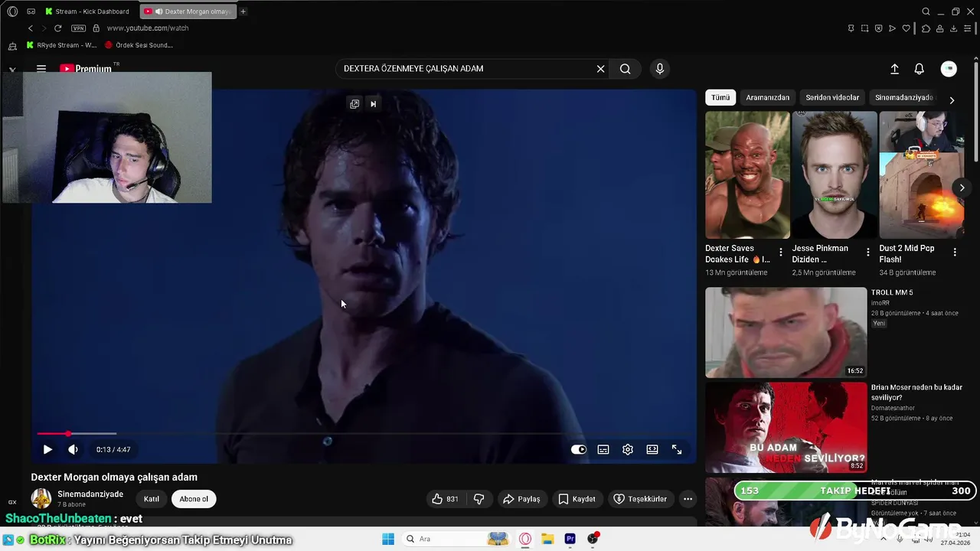Screen dimensions: 980x551
Task: Open Sinemadanziyade channel name
Action: tap(90, 494)
